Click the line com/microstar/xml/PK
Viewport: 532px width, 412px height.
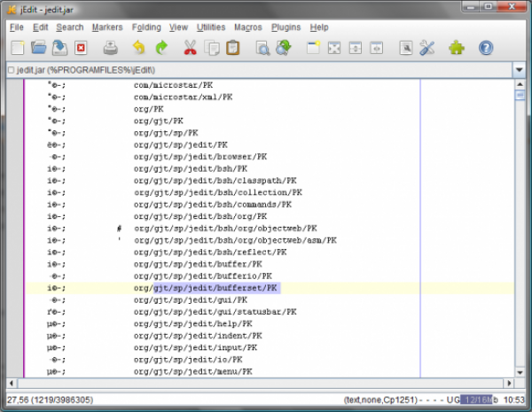tap(183, 97)
